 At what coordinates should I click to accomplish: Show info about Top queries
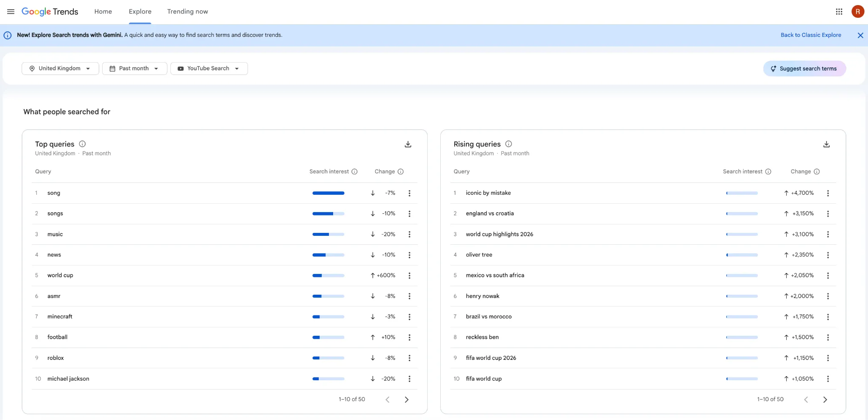(82, 144)
